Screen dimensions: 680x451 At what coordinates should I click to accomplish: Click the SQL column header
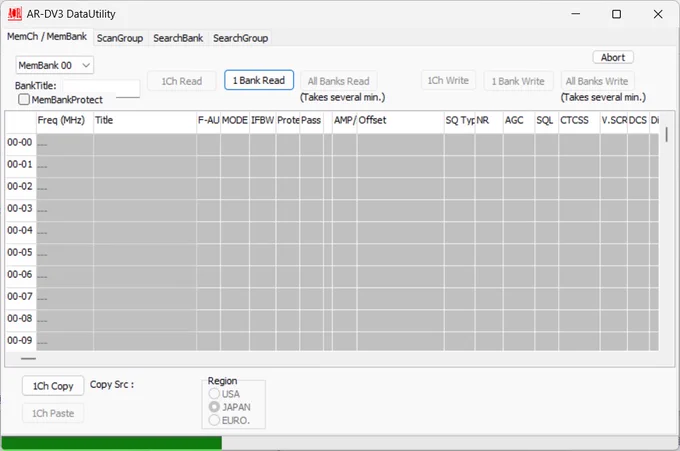pyautogui.click(x=546, y=121)
